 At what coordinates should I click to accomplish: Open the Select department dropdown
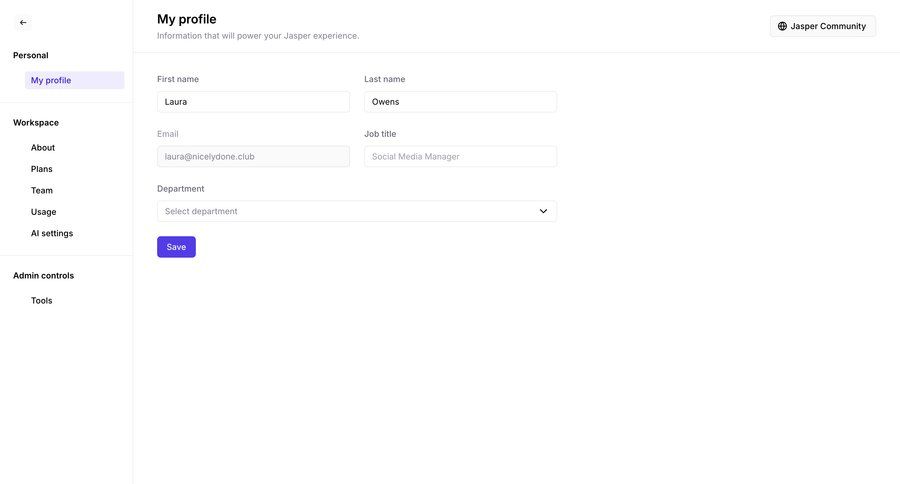[x=356, y=211]
